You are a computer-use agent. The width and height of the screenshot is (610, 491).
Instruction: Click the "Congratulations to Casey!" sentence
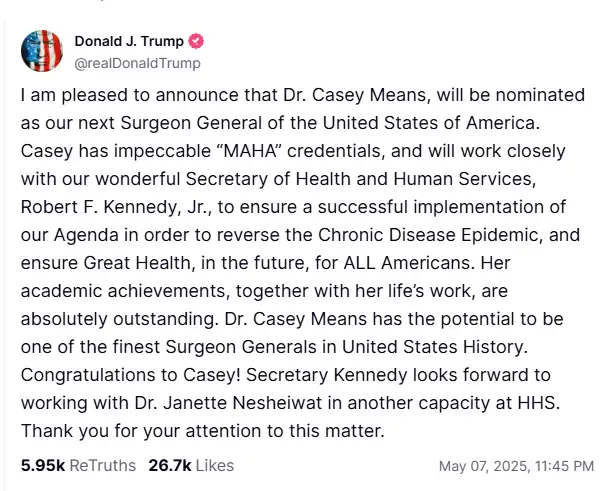130,375
